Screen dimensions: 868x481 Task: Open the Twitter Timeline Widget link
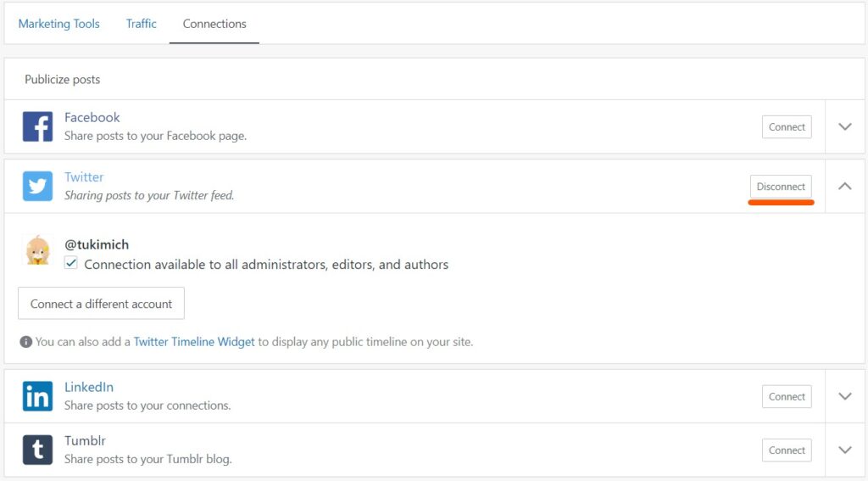[194, 342]
